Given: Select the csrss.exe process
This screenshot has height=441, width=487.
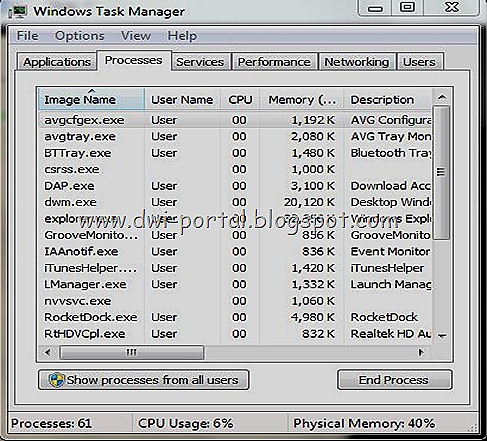Looking at the screenshot, I should point(235,169).
